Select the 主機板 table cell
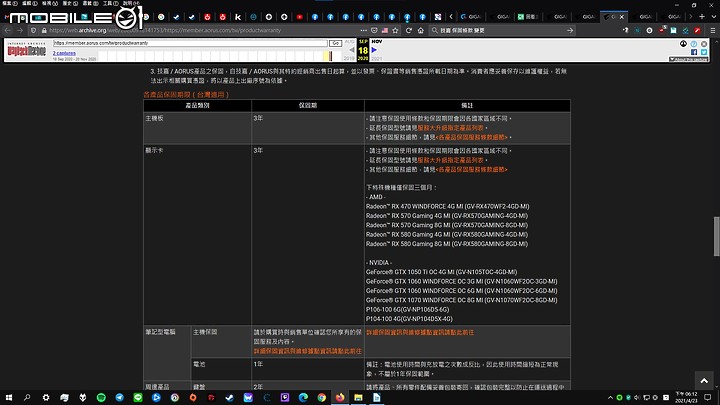The image size is (720, 405). (197, 128)
